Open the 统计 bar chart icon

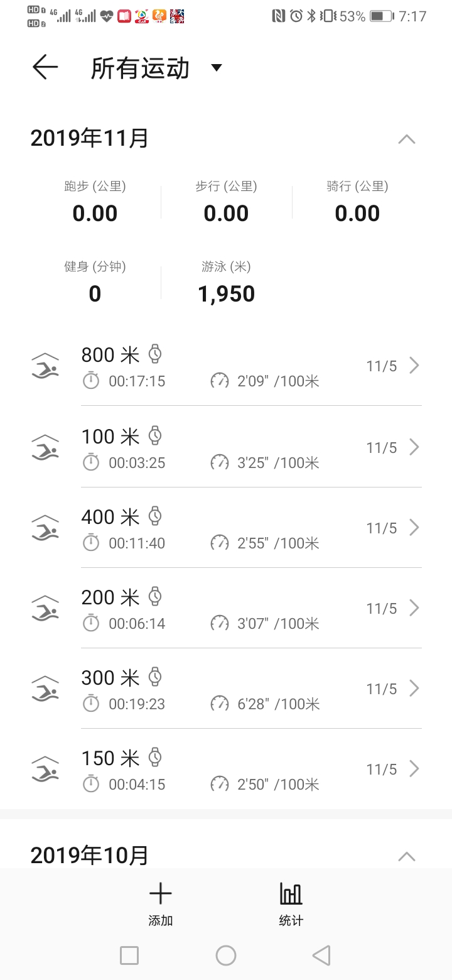[x=291, y=893]
